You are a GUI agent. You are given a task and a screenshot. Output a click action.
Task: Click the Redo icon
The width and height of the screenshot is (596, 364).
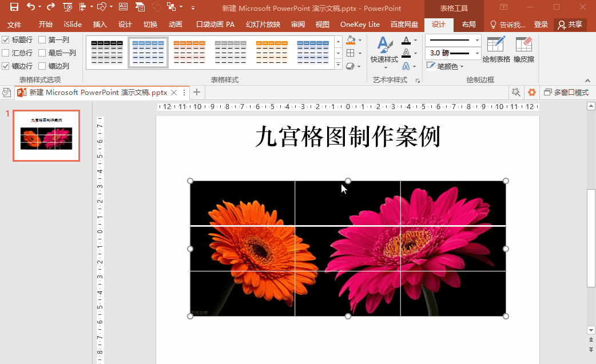(51, 7)
